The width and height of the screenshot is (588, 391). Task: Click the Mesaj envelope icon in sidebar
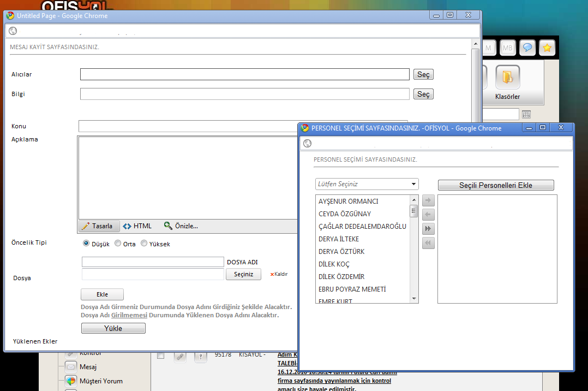(x=71, y=367)
